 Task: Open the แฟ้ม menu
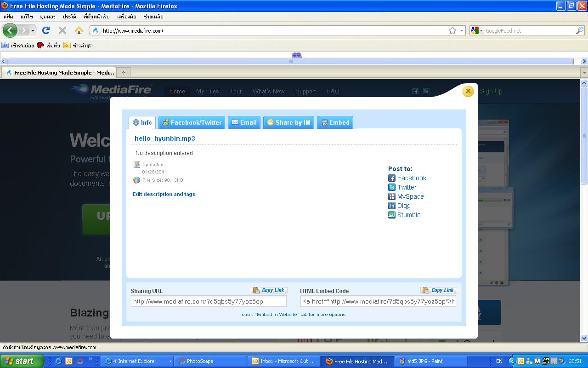(8, 17)
